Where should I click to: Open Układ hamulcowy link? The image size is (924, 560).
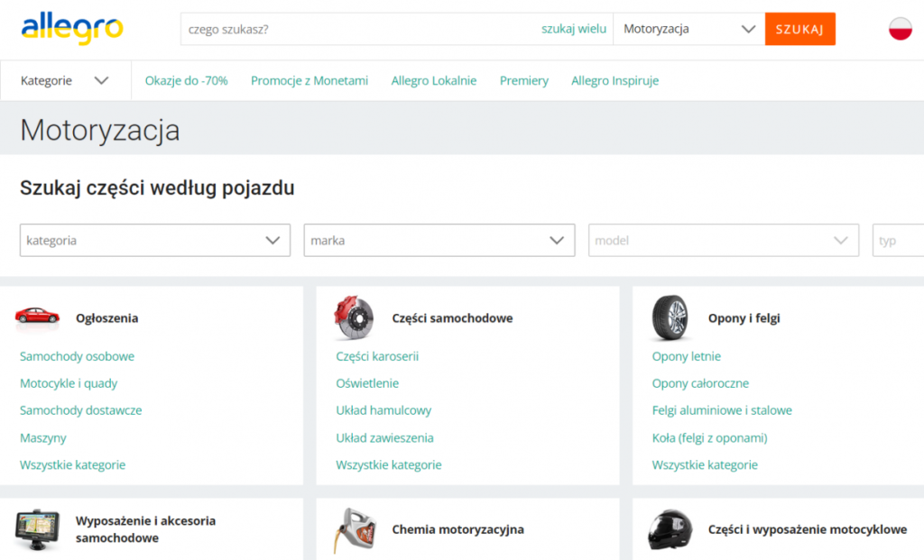point(383,410)
